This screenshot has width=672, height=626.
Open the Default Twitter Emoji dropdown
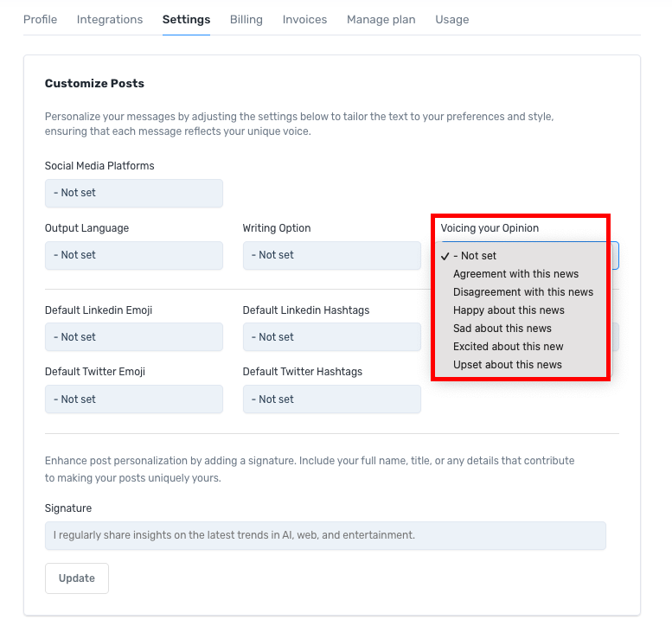tap(134, 399)
